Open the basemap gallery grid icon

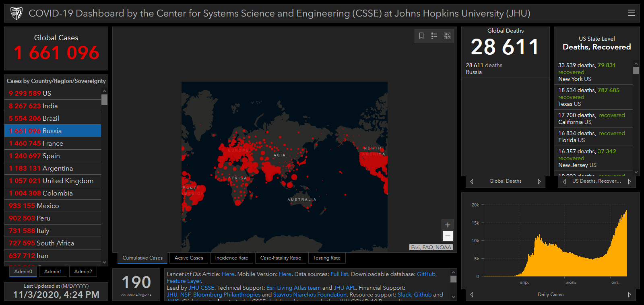pyautogui.click(x=447, y=36)
